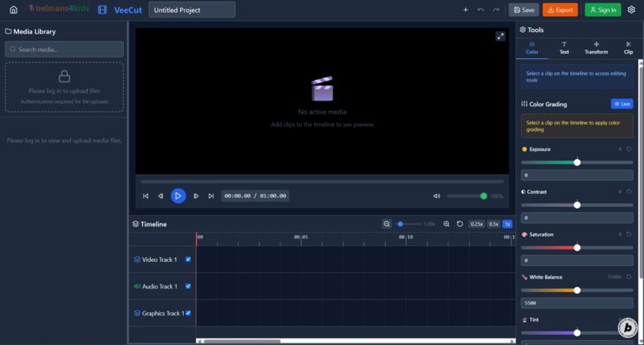
Task: Adjust the White Balance slider
Action: 577,291
